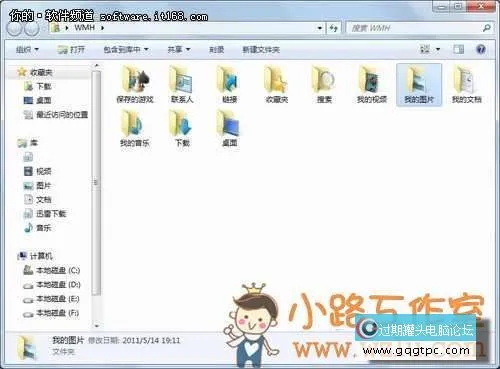Screen dimensions: 500x369
Task: Open the help question mark icon
Action: coord(481,50)
